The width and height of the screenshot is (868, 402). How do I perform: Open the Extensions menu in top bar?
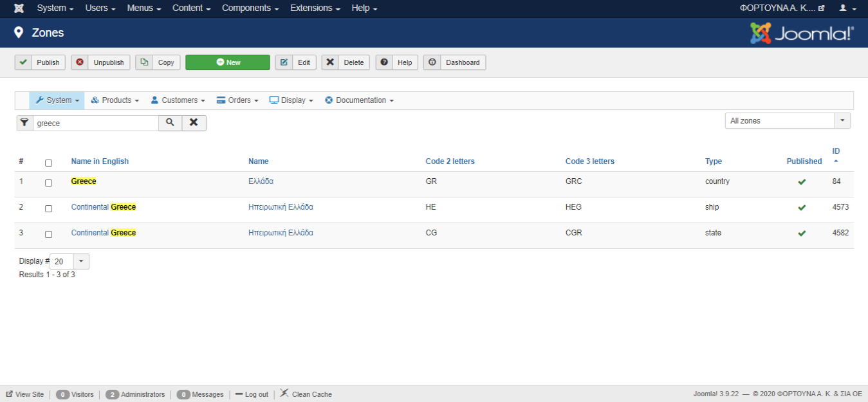click(x=315, y=8)
